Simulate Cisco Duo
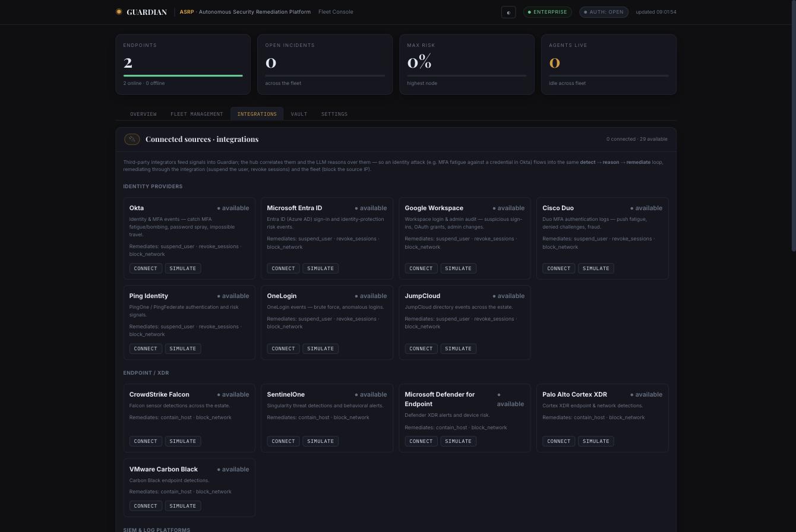This screenshot has height=532, width=796. click(596, 268)
